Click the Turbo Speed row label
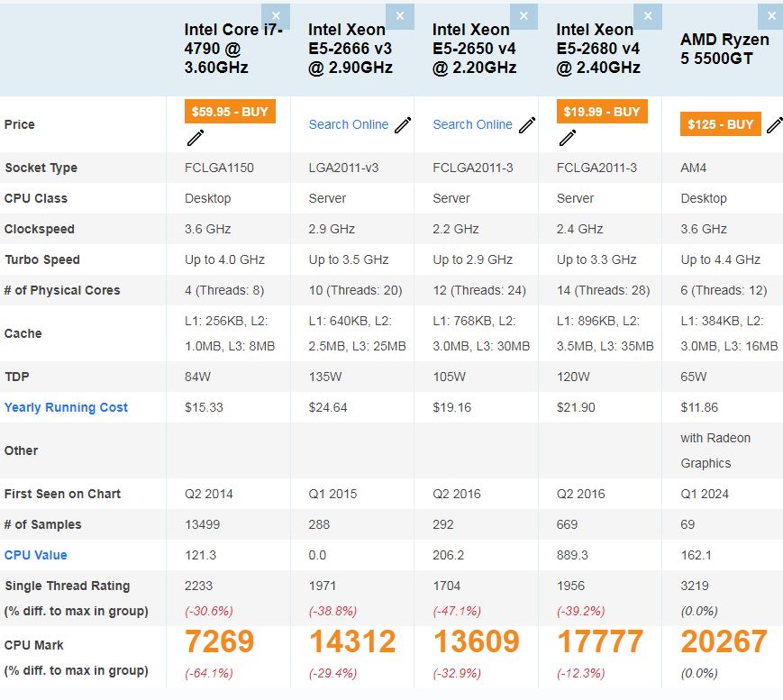The width and height of the screenshot is (783, 700). pyautogui.click(x=42, y=259)
